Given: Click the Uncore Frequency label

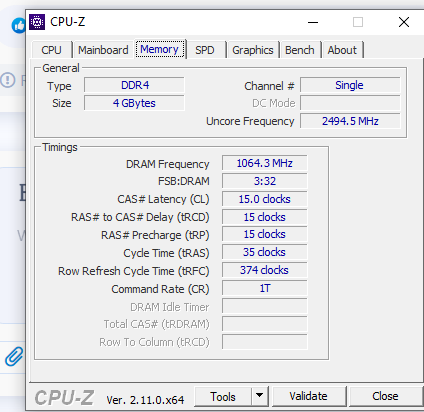Looking at the screenshot, I should [250, 121].
